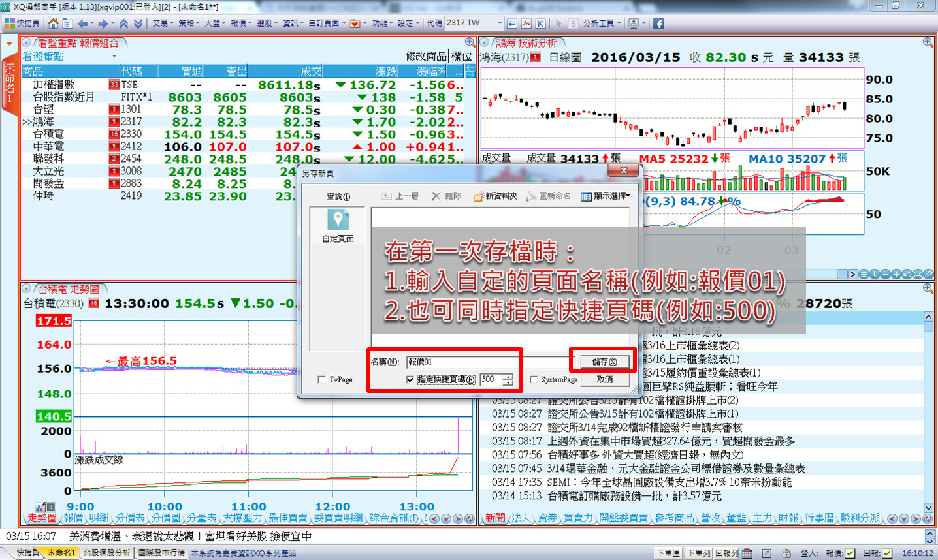Click the page list icon beside home
This screenshot has width=938, height=560.
click(67, 23)
